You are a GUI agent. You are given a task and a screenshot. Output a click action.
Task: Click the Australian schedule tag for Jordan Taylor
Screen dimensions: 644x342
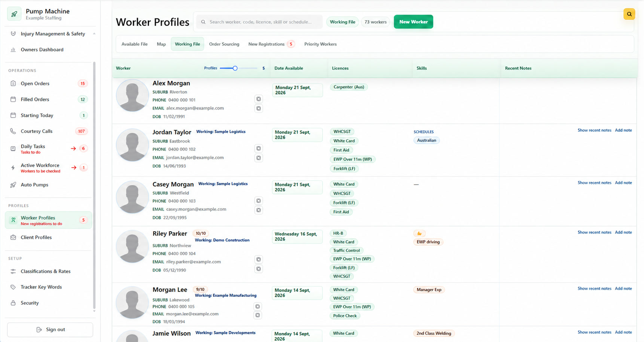427,140
